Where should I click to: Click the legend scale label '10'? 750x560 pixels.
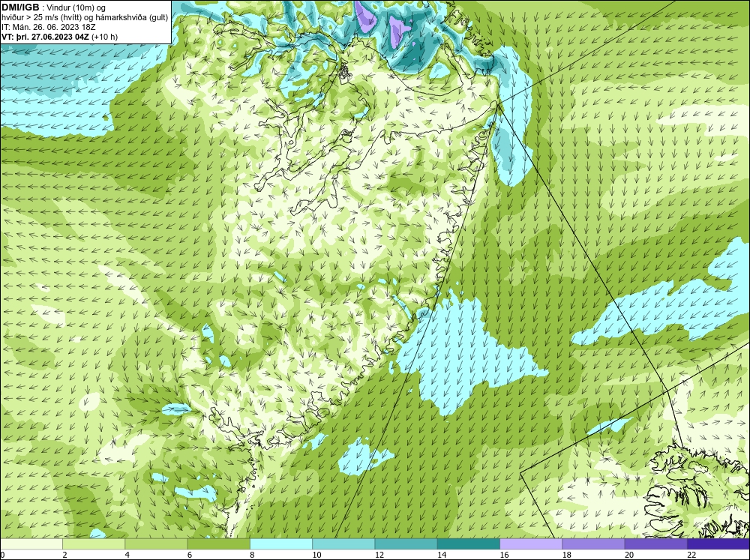pyautogui.click(x=316, y=555)
